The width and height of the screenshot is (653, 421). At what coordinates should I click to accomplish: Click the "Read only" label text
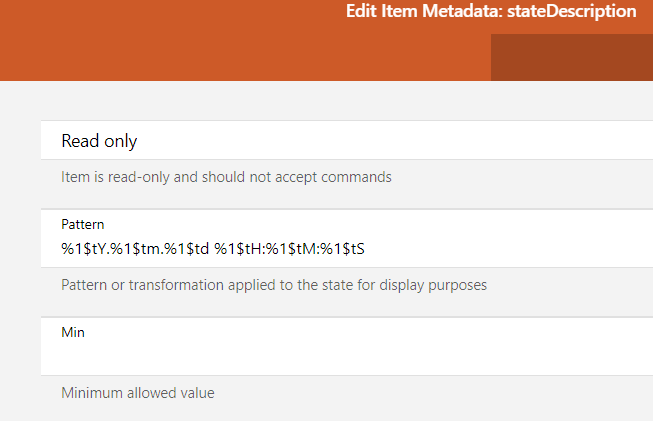point(99,141)
